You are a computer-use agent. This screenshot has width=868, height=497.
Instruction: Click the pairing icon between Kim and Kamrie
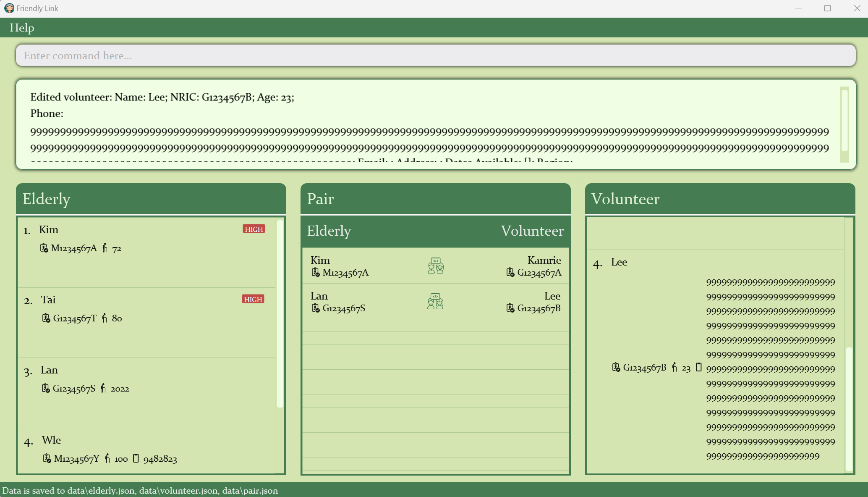point(436,266)
